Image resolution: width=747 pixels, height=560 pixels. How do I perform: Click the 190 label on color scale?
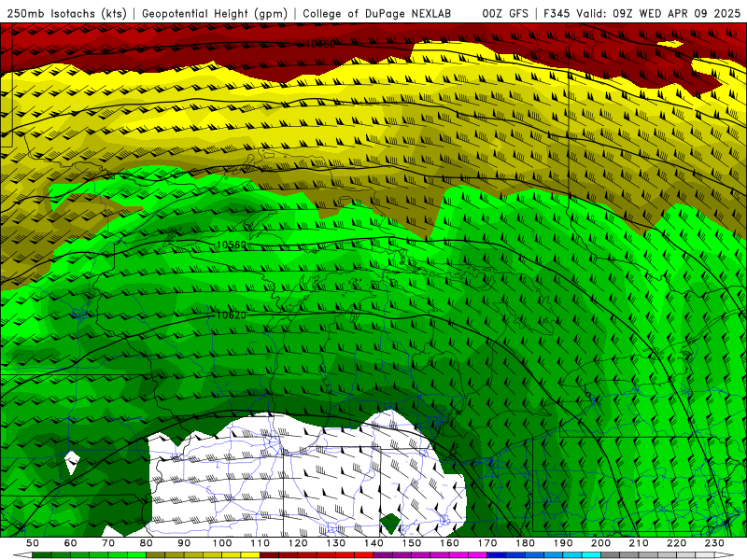pos(563,543)
